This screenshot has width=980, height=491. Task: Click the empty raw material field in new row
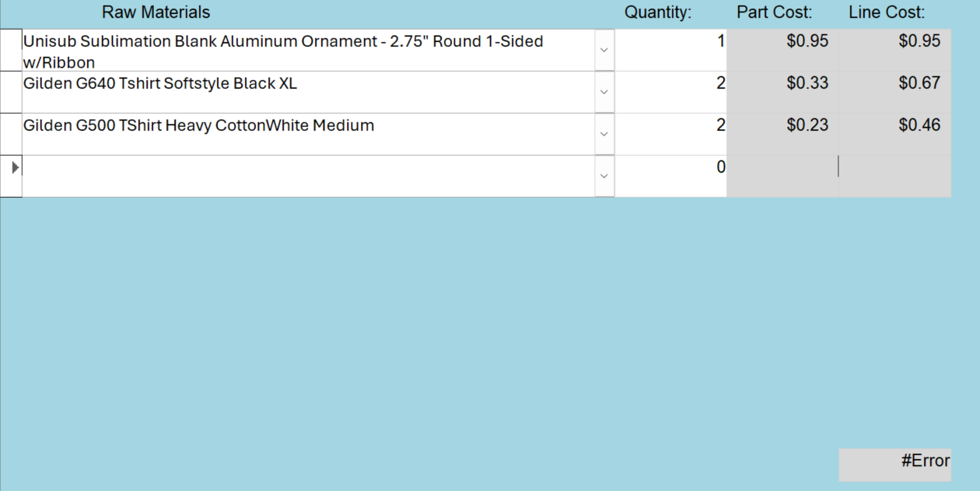[x=308, y=177]
